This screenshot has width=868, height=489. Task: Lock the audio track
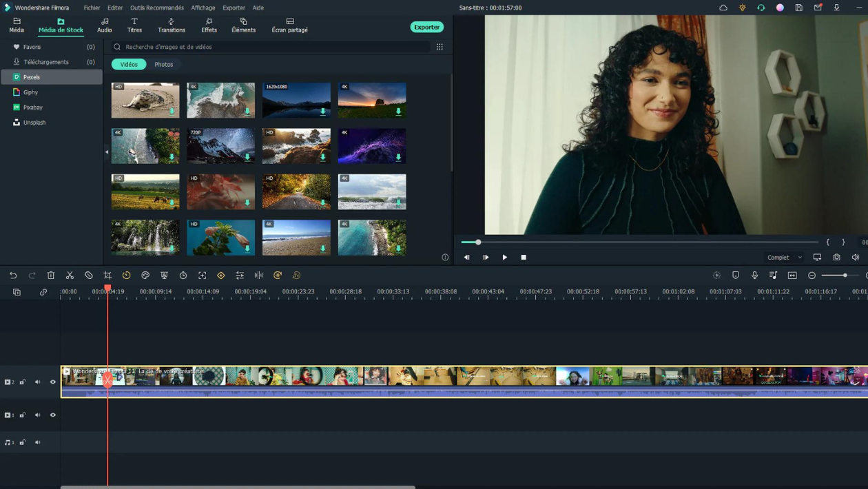click(23, 442)
